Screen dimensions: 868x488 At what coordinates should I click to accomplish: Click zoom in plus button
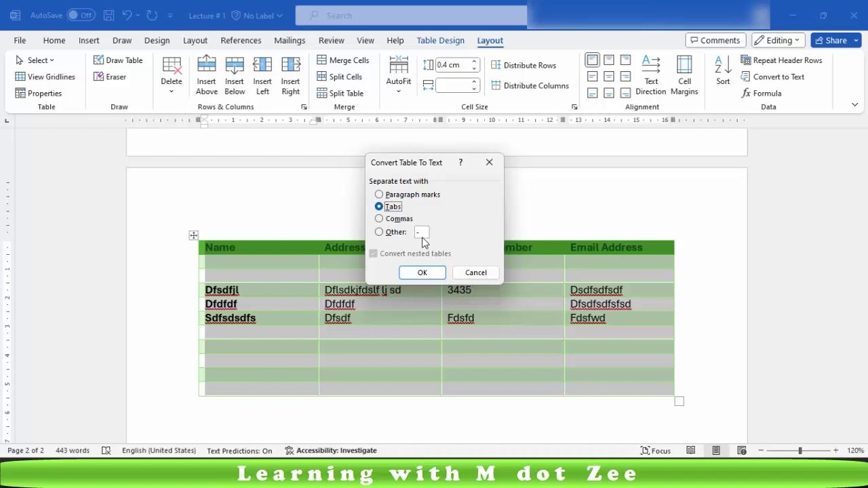(835, 450)
